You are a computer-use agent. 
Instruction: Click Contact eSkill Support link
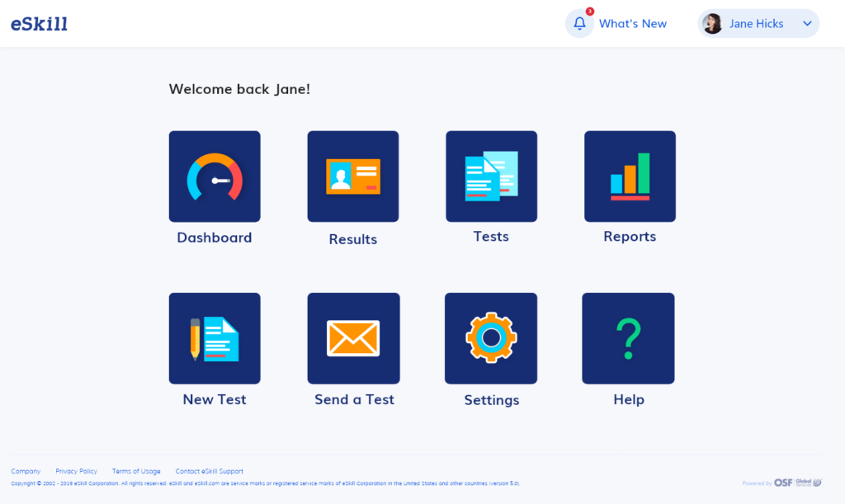(x=209, y=471)
